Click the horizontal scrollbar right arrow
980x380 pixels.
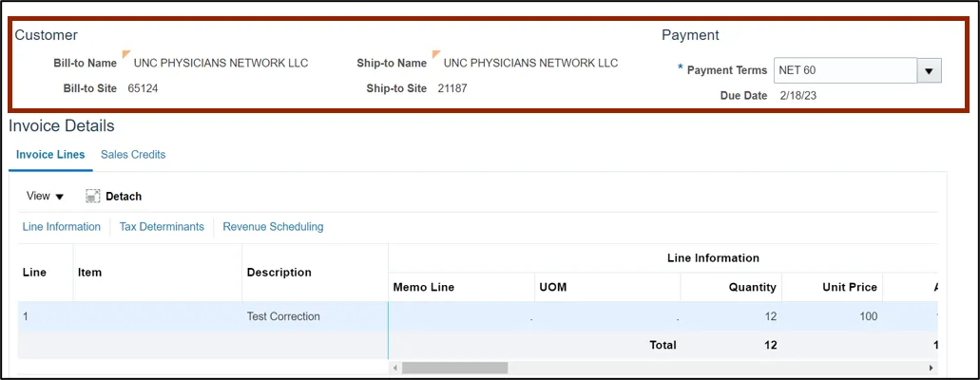pos(932,368)
